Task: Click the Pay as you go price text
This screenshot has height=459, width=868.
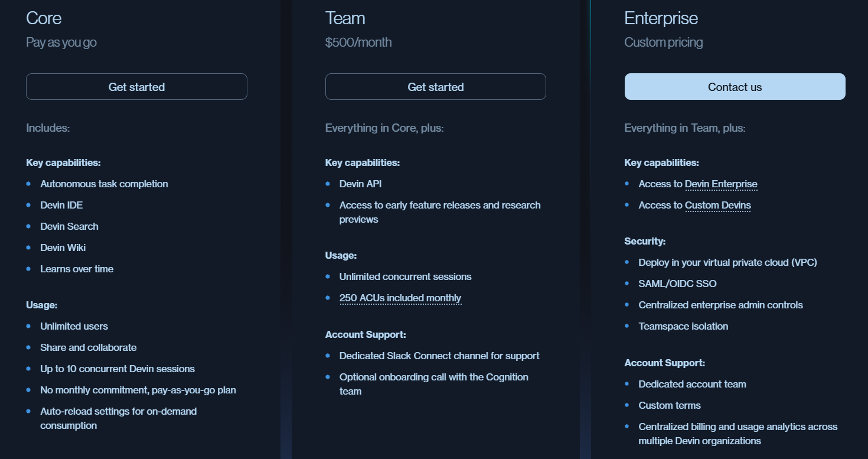Action: coord(61,43)
